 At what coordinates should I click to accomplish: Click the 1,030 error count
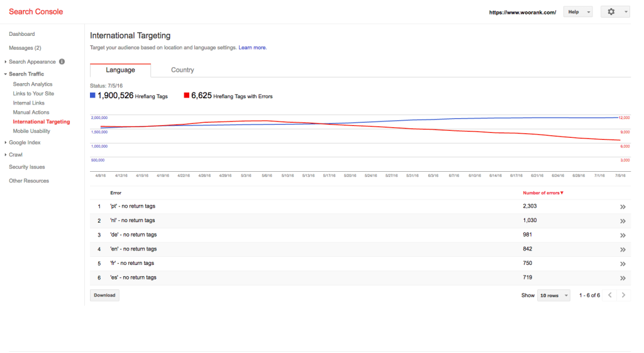pos(530,220)
